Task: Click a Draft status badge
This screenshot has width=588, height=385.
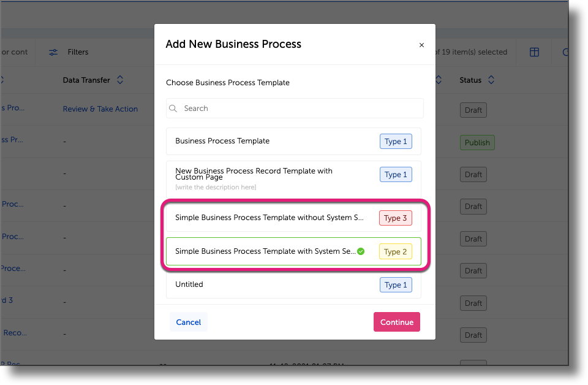Action: [x=473, y=110]
